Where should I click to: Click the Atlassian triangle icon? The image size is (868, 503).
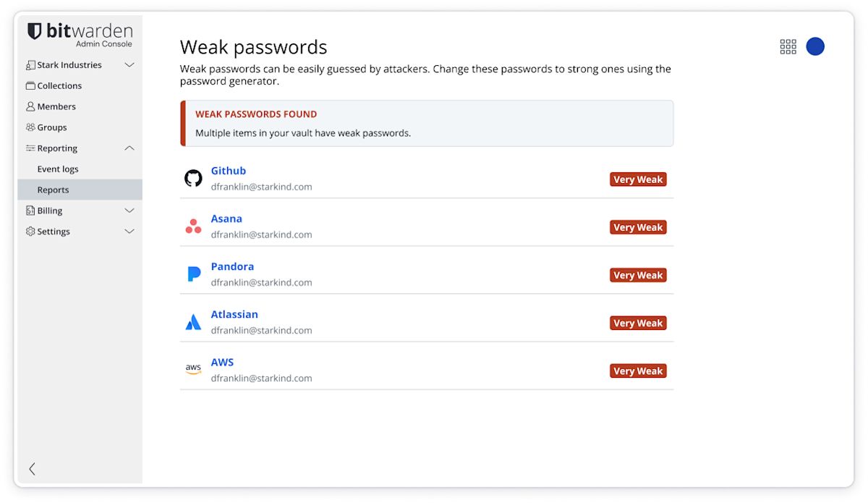[x=193, y=322]
